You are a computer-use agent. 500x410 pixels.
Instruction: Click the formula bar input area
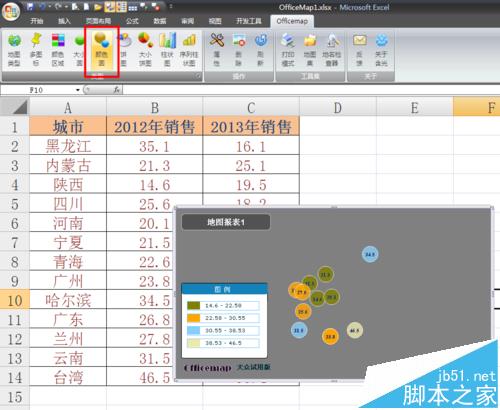(310, 90)
